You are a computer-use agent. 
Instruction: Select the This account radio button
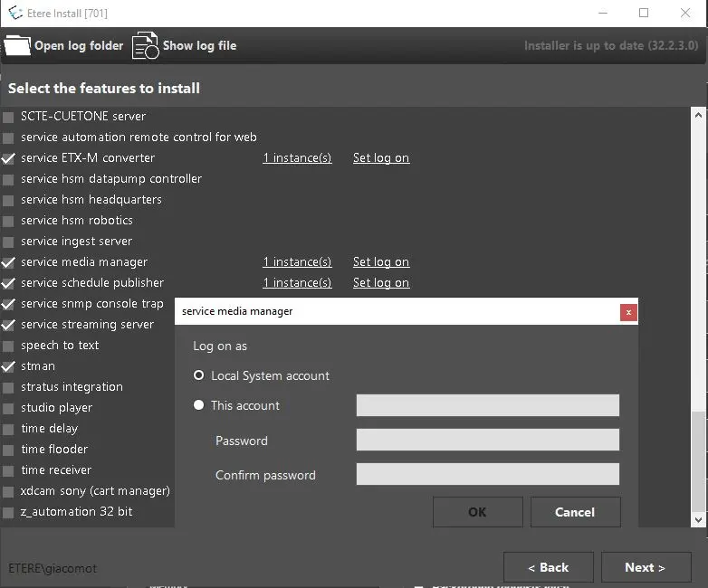tap(199, 405)
